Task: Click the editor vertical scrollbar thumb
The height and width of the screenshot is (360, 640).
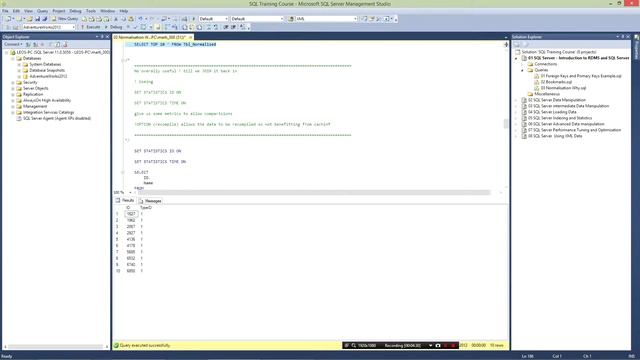Action: pyautogui.click(x=506, y=124)
